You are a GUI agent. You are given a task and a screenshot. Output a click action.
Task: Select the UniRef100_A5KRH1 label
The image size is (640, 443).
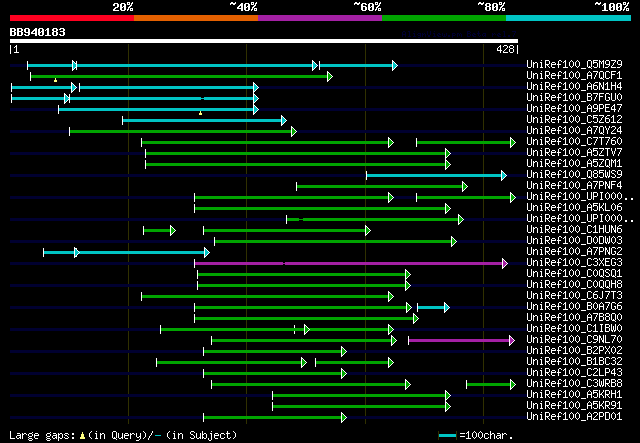tap(574, 395)
